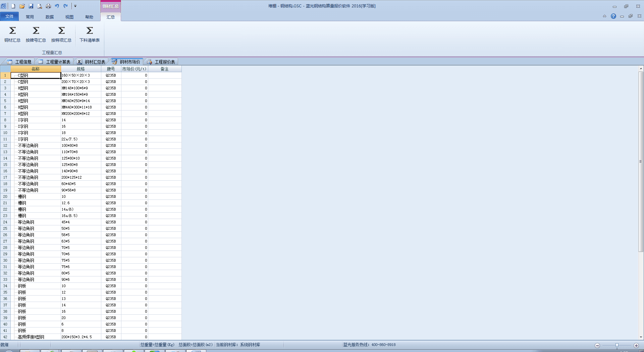Open help with the blue question mark icon
This screenshot has width=644, height=352.
point(613,16)
